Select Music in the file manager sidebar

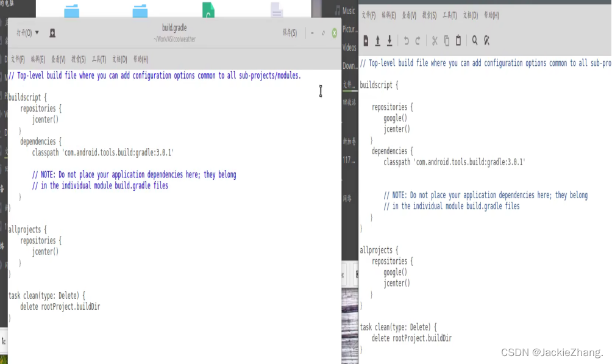point(349,10)
